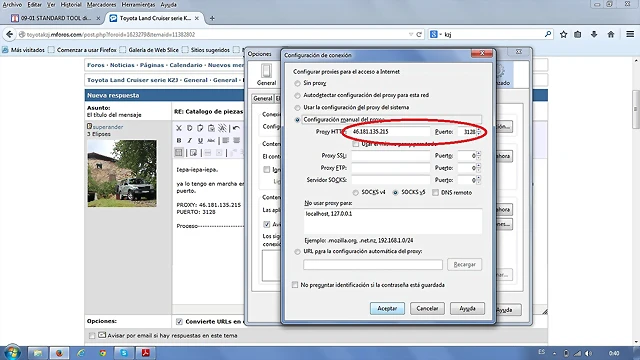
Task: Select 'URL para la configuración automática del proxy'
Action: point(298,252)
